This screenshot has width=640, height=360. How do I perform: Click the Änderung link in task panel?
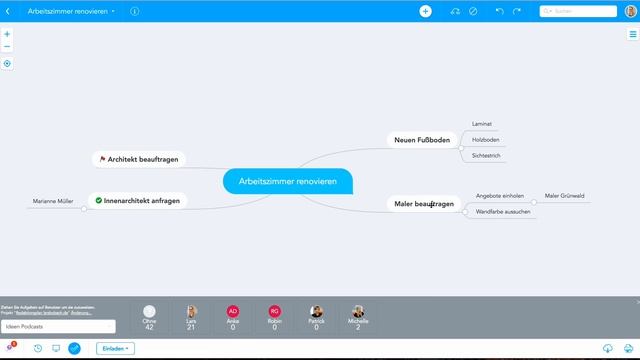point(81,313)
